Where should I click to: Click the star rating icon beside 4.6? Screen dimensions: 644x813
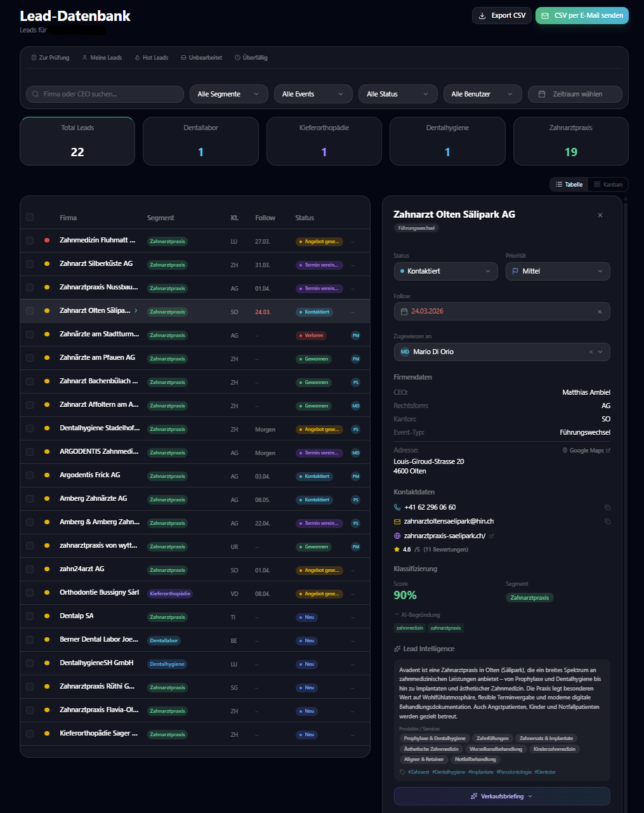[397, 550]
